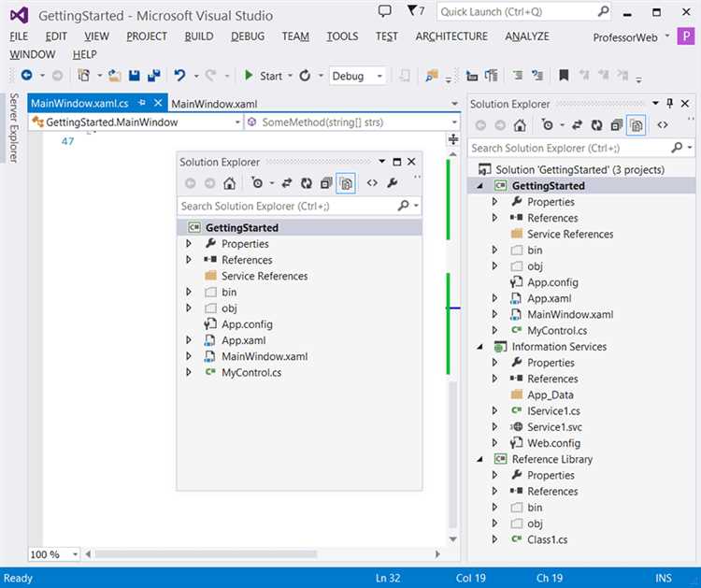The image size is (701, 588).
Task: Open the TOOLS menu
Action: coord(342,36)
